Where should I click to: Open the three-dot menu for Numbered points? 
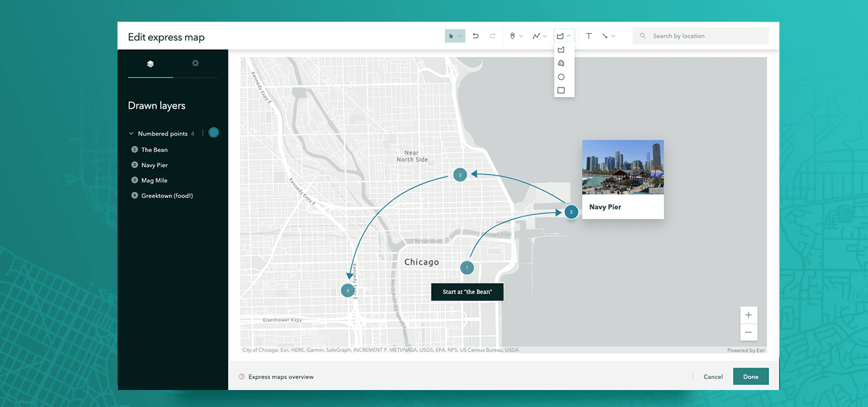(203, 134)
